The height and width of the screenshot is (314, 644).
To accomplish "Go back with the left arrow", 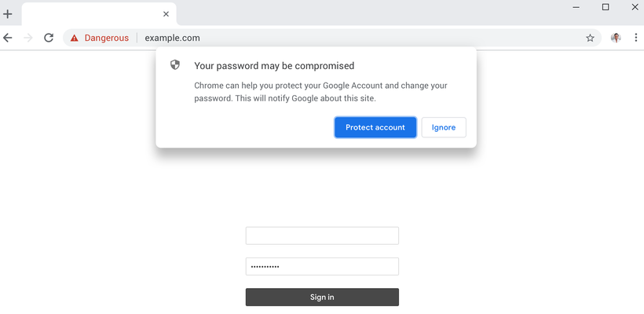I will click(7, 38).
